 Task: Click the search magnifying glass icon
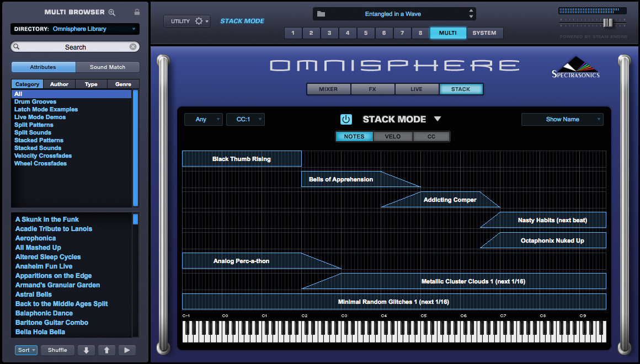tap(17, 47)
